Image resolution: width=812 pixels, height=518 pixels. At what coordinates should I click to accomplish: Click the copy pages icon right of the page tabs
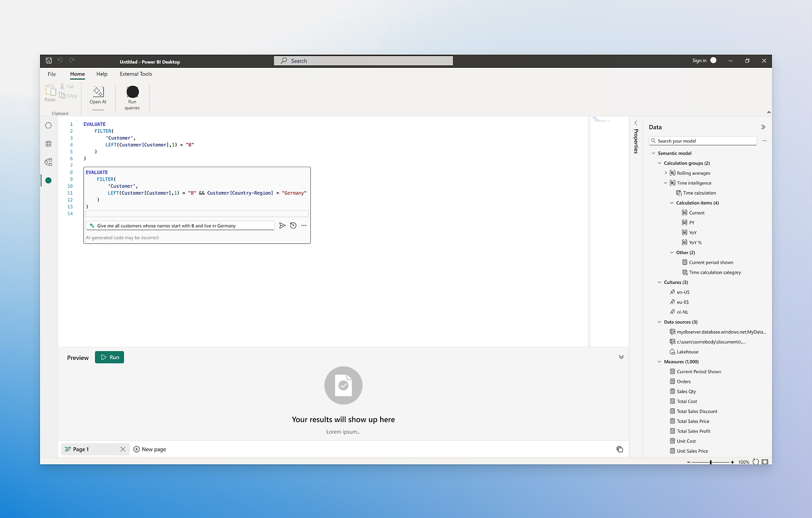(x=620, y=449)
